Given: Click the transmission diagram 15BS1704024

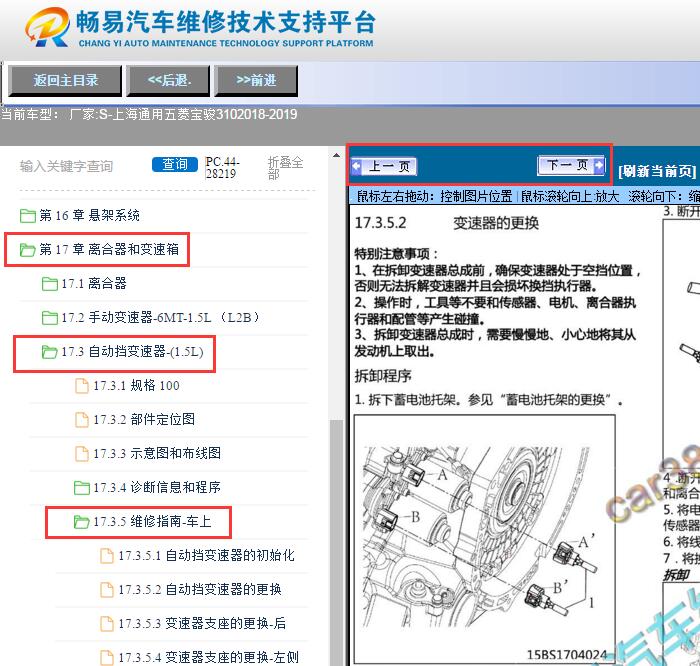Looking at the screenshot, I should coord(485,539).
